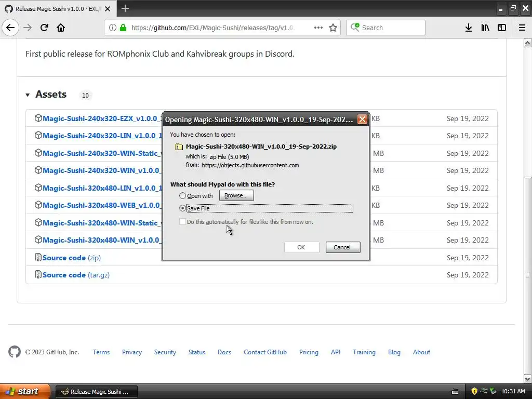Reload the current page
The image size is (532, 399).
(x=44, y=28)
